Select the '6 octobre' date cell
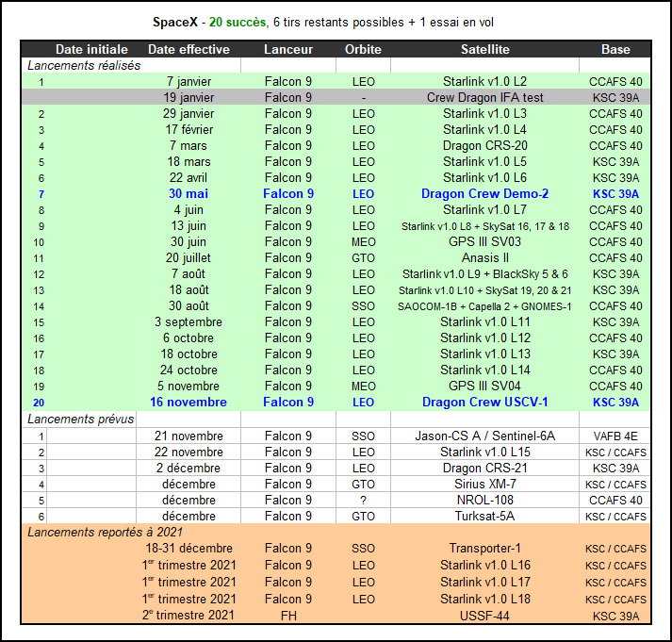672x642 pixels. click(188, 337)
